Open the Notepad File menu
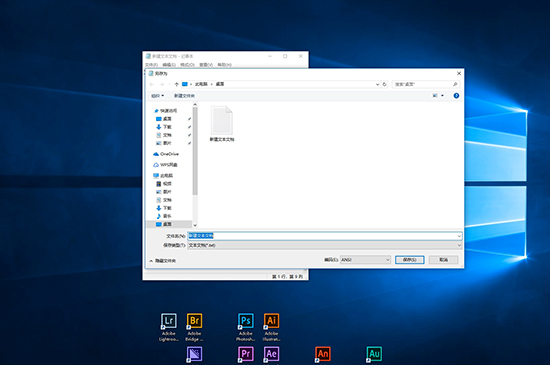Image resolution: width=550 pixels, height=365 pixels. point(152,65)
